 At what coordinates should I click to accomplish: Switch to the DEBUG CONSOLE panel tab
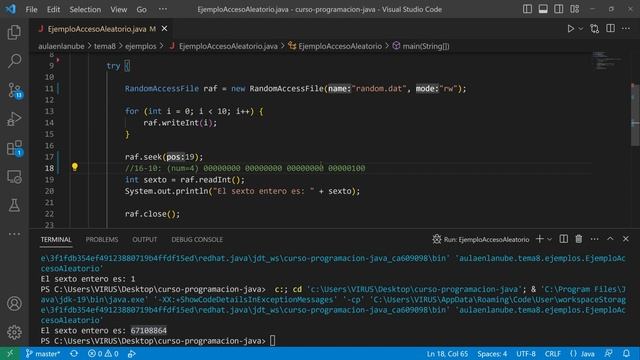197,240
